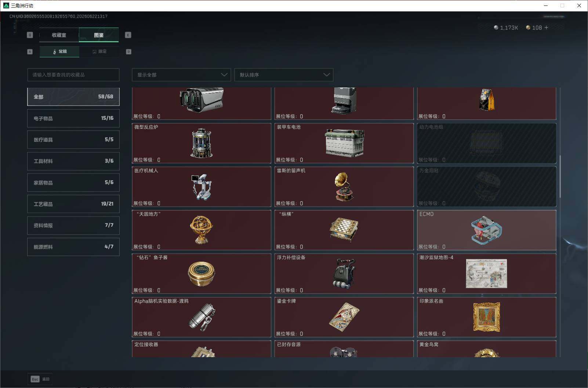Click the plus icon beside 108 currency
Screen dimensions: 588x388
pyautogui.click(x=546, y=28)
